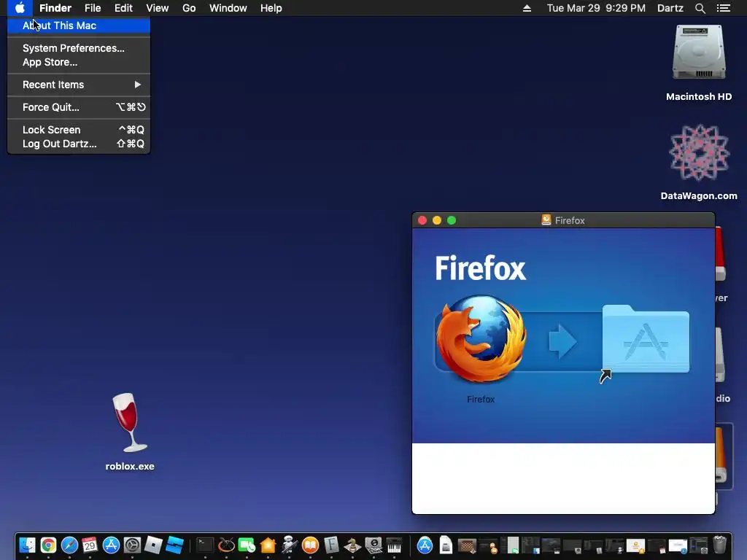
Task: Open the File menu
Action: click(93, 8)
